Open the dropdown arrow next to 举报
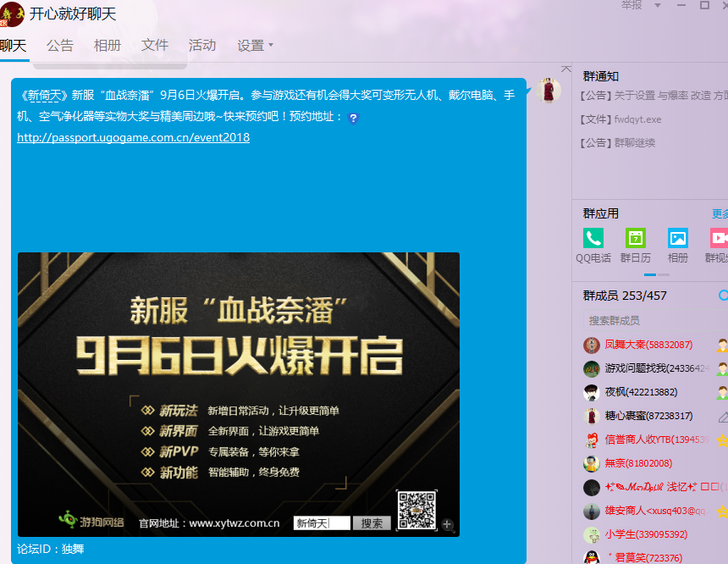728x564 pixels. click(658, 6)
